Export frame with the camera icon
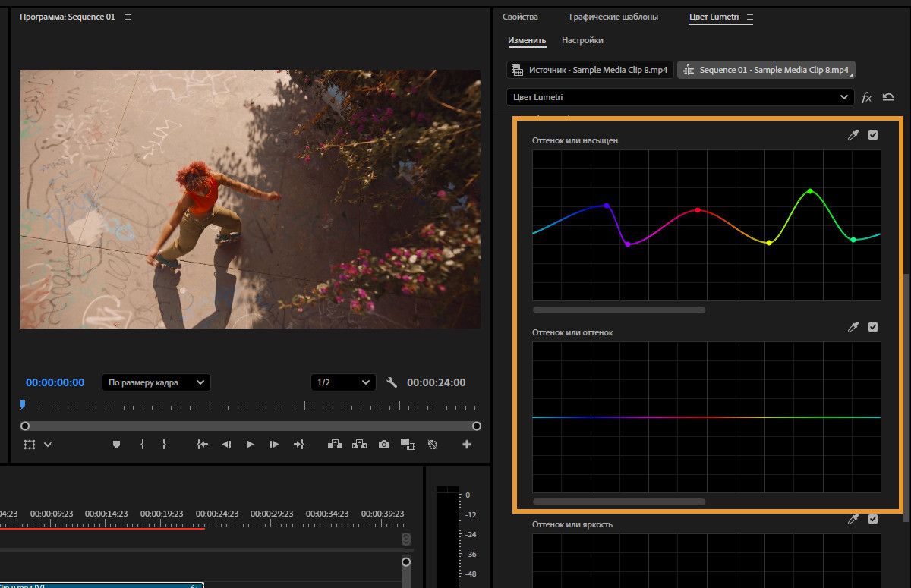911x588 pixels. [x=384, y=445]
